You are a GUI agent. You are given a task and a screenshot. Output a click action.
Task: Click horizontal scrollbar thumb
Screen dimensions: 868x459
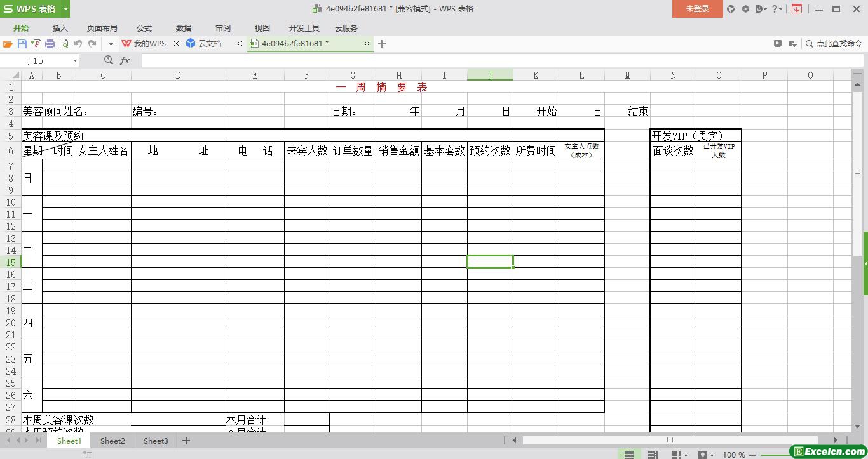click(669, 440)
